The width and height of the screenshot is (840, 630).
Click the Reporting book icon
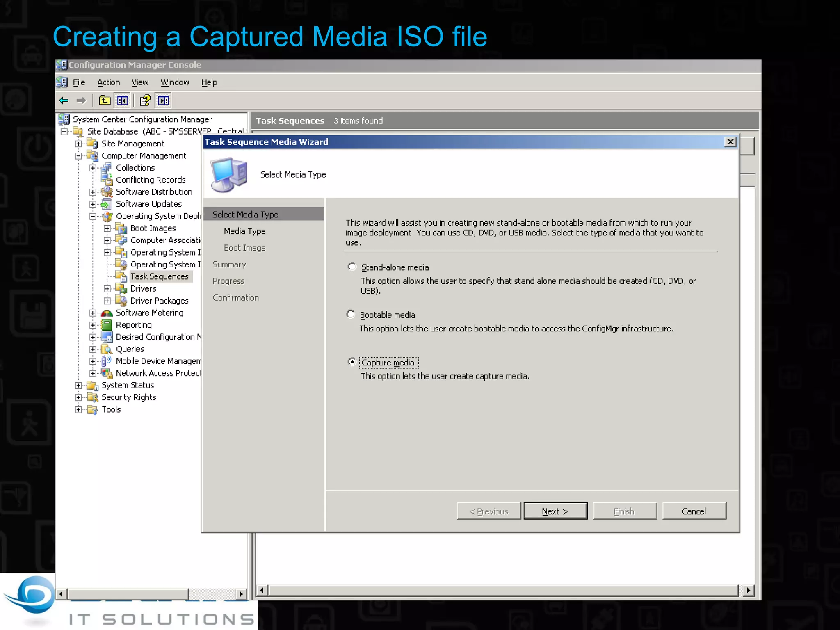click(107, 325)
